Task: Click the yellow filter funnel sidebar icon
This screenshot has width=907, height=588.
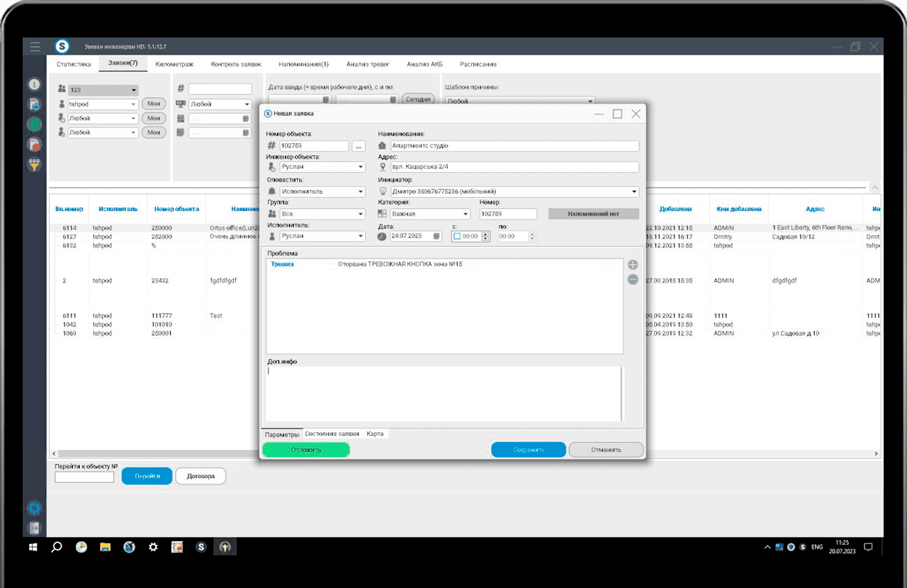Action: pyautogui.click(x=34, y=164)
